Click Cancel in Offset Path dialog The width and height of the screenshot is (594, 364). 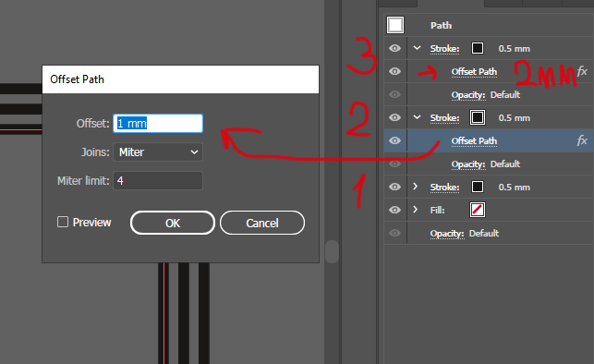pyautogui.click(x=262, y=223)
